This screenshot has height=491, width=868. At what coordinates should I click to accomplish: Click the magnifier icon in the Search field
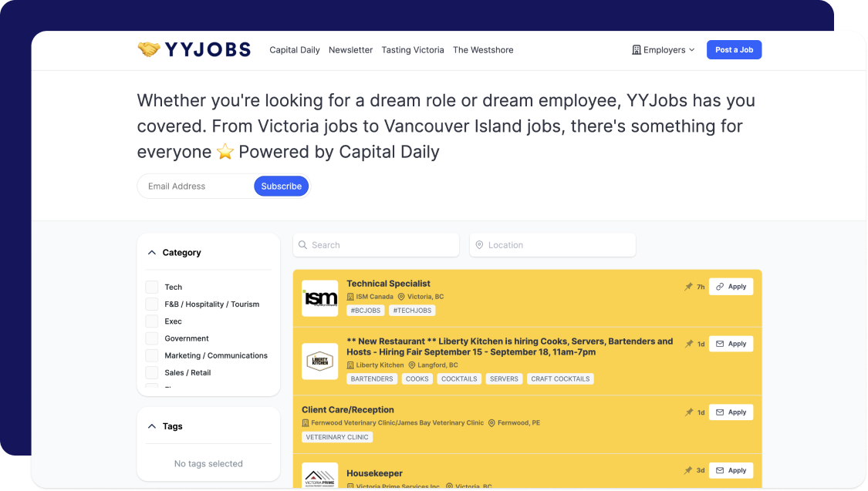[303, 244]
